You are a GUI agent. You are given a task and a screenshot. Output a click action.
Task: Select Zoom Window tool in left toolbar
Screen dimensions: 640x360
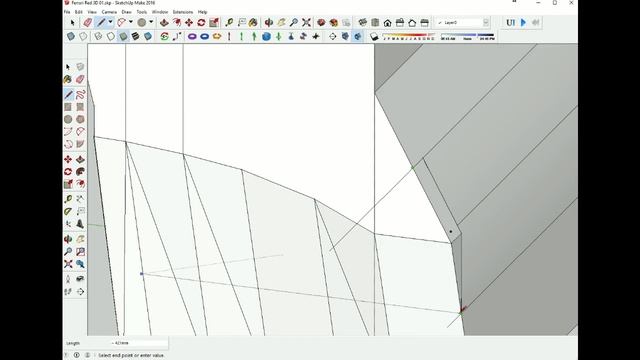click(80, 251)
